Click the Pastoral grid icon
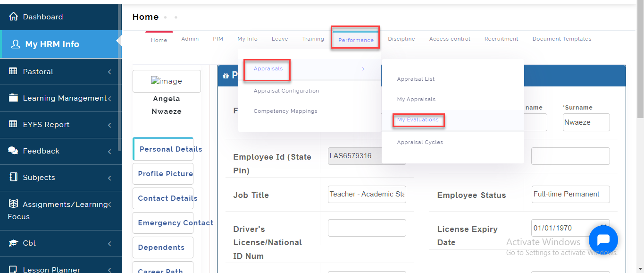This screenshot has width=644, height=273. point(13,71)
